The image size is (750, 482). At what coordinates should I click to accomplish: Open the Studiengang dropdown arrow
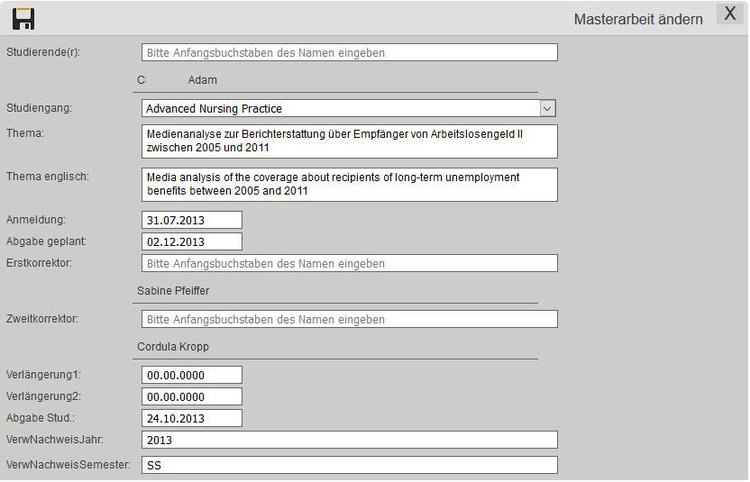pyautogui.click(x=547, y=108)
